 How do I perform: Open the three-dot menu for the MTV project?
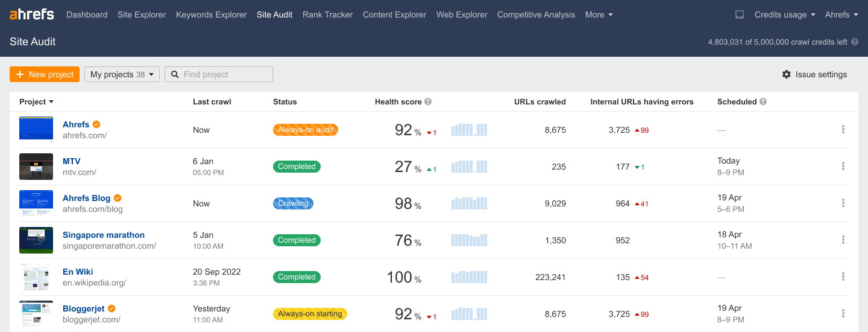click(x=843, y=167)
